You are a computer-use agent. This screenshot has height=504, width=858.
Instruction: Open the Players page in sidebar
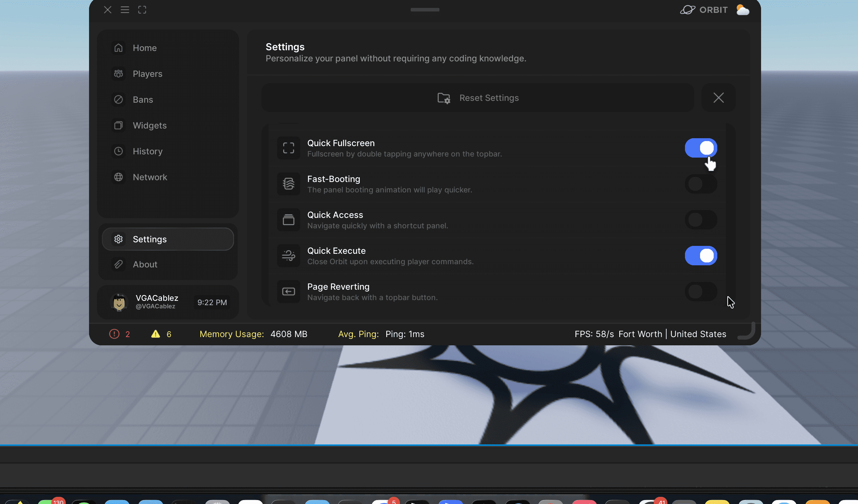point(147,74)
